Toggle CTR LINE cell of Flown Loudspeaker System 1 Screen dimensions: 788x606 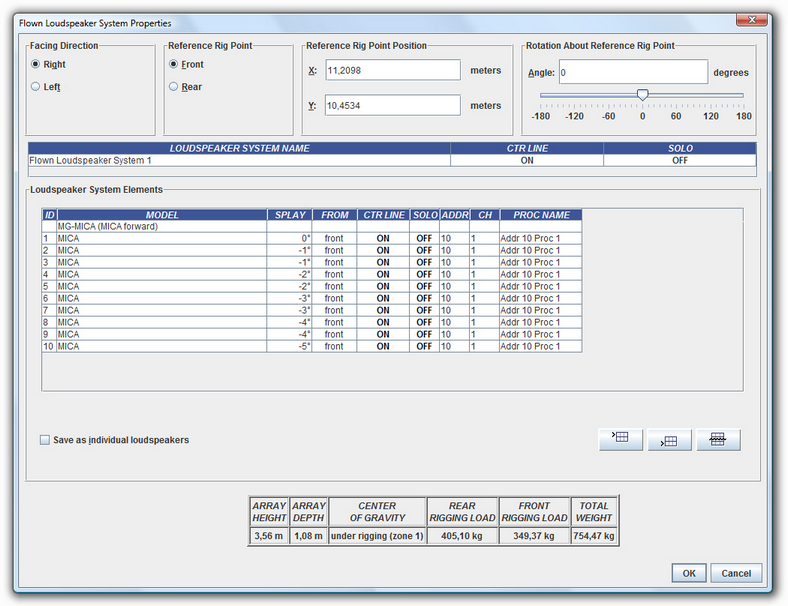click(x=527, y=160)
